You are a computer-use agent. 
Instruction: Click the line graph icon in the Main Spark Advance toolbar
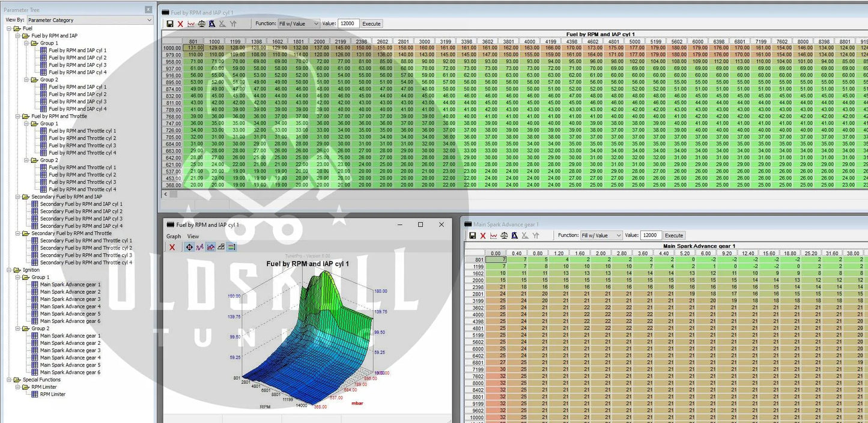[x=494, y=236]
